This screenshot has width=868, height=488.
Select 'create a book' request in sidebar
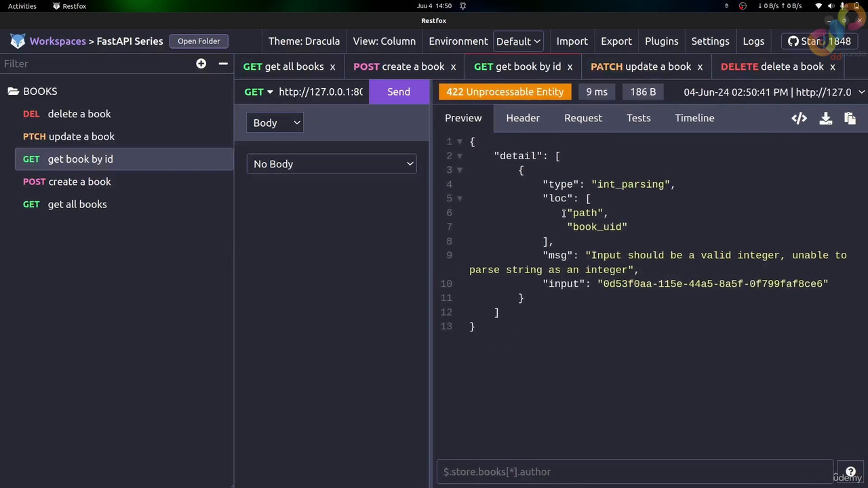pos(124,182)
